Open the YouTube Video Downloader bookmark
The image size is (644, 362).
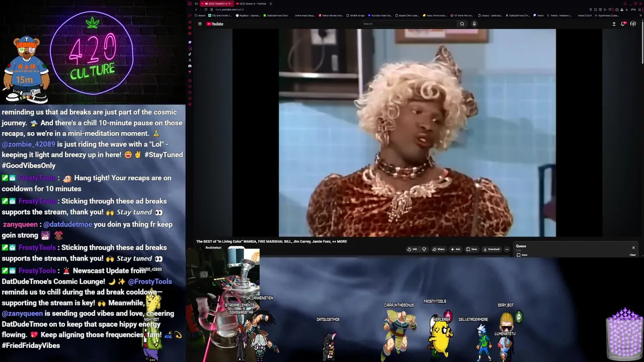380,16
